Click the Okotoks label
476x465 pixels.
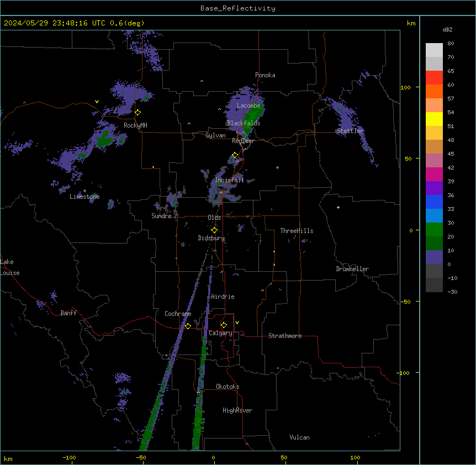click(x=228, y=387)
